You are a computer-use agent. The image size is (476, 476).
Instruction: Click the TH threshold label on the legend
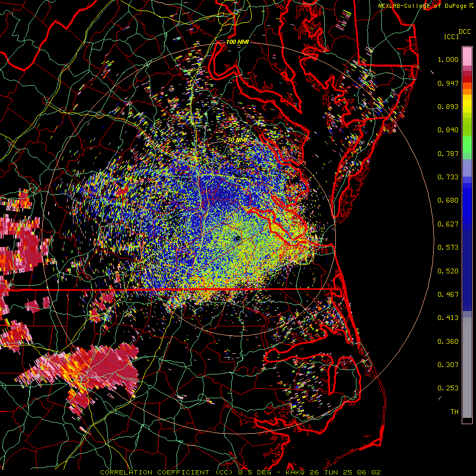(x=454, y=412)
